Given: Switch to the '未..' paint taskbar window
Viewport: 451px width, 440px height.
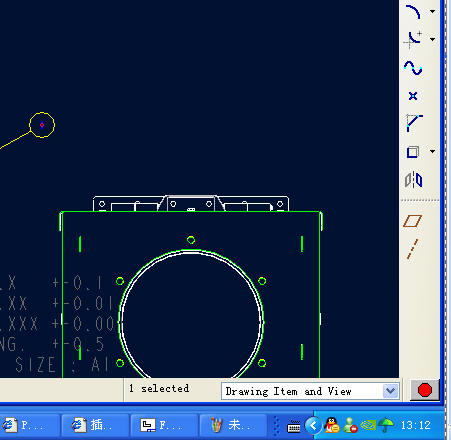Looking at the screenshot, I should point(233,425).
